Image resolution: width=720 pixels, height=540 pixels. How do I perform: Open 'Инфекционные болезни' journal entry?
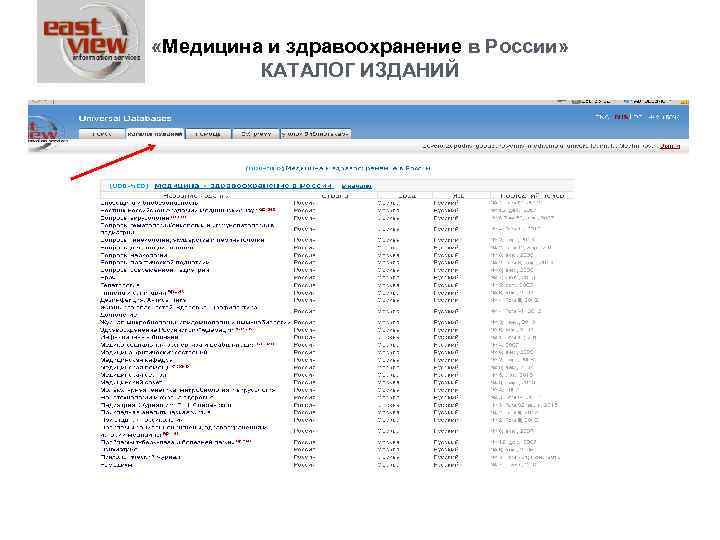[139, 337]
